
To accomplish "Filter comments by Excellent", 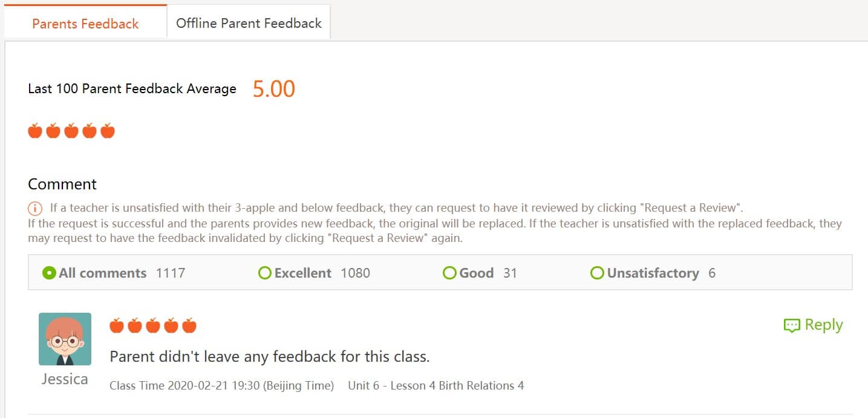I will click(265, 273).
